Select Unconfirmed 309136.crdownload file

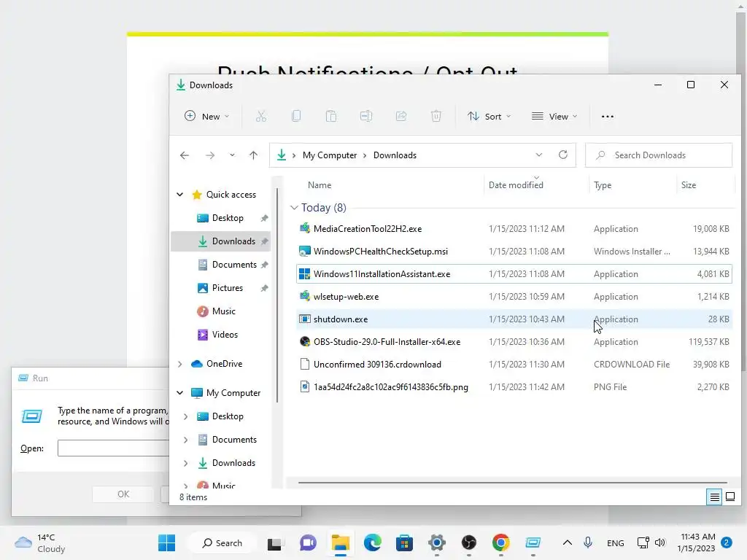pos(514,365)
